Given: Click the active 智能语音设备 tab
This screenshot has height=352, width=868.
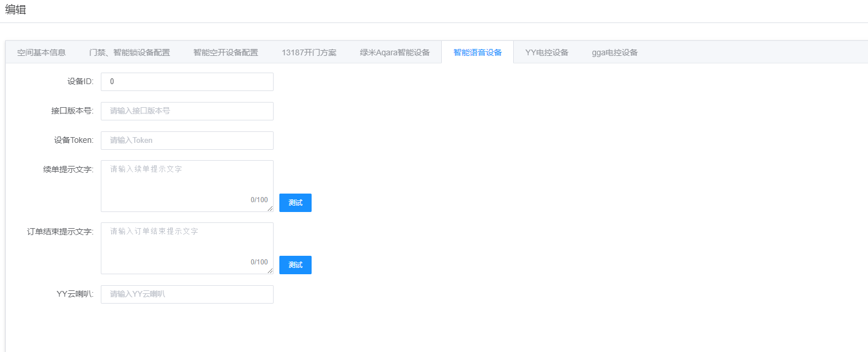Looking at the screenshot, I should coord(477,52).
